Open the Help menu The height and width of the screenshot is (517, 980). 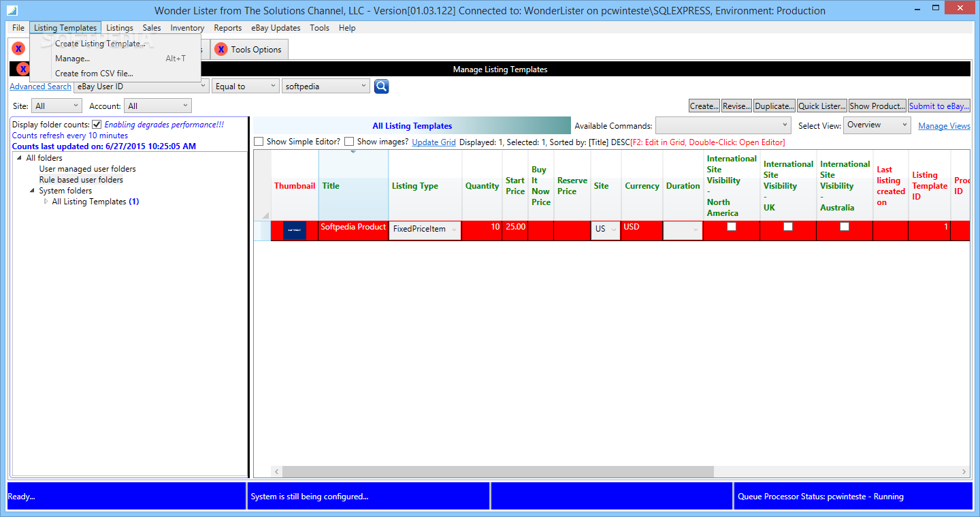(x=347, y=28)
